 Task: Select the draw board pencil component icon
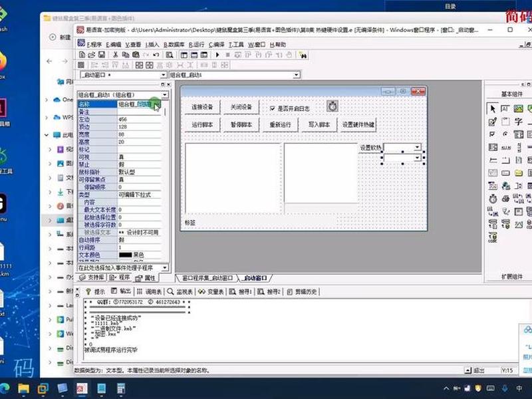(492, 122)
